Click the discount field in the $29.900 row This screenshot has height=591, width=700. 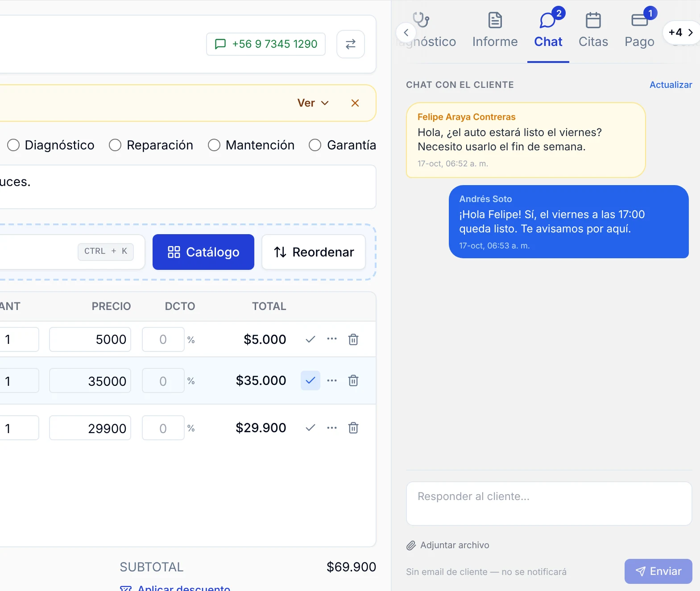[163, 428]
